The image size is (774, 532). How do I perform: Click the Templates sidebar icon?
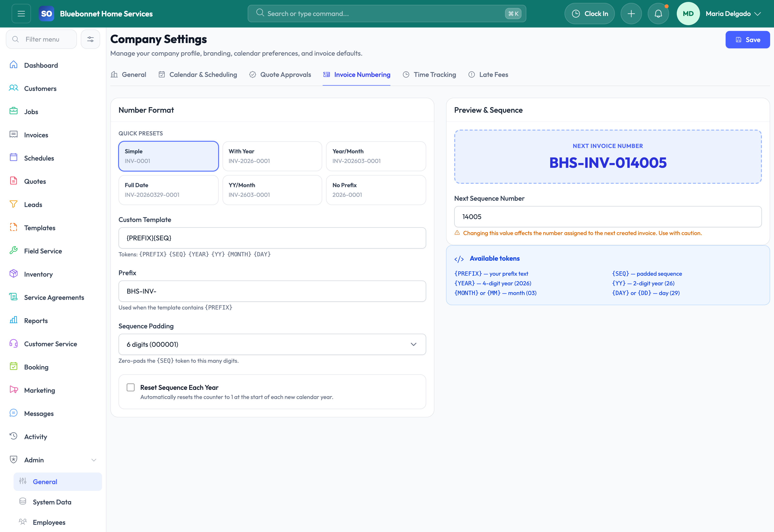(14, 228)
